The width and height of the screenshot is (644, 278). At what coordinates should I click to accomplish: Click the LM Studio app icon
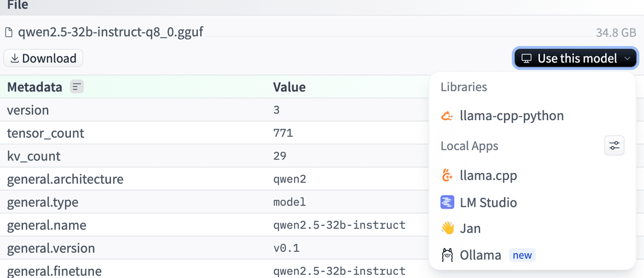(x=447, y=202)
